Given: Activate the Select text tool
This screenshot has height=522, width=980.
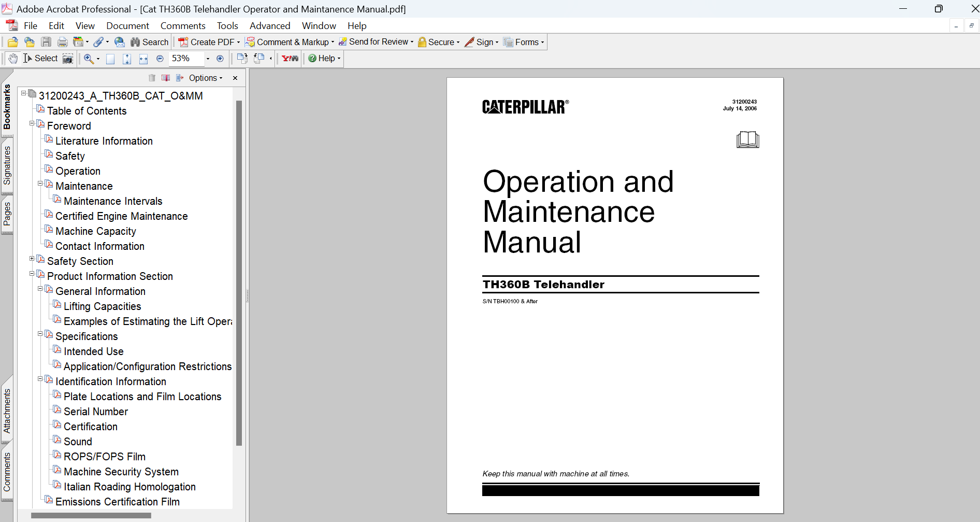Looking at the screenshot, I should click(x=40, y=59).
